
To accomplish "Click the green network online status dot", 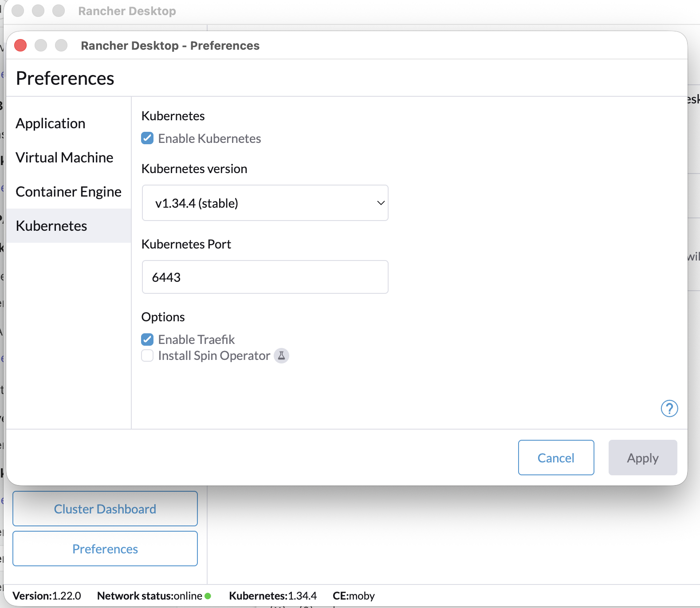I will pyautogui.click(x=208, y=596).
